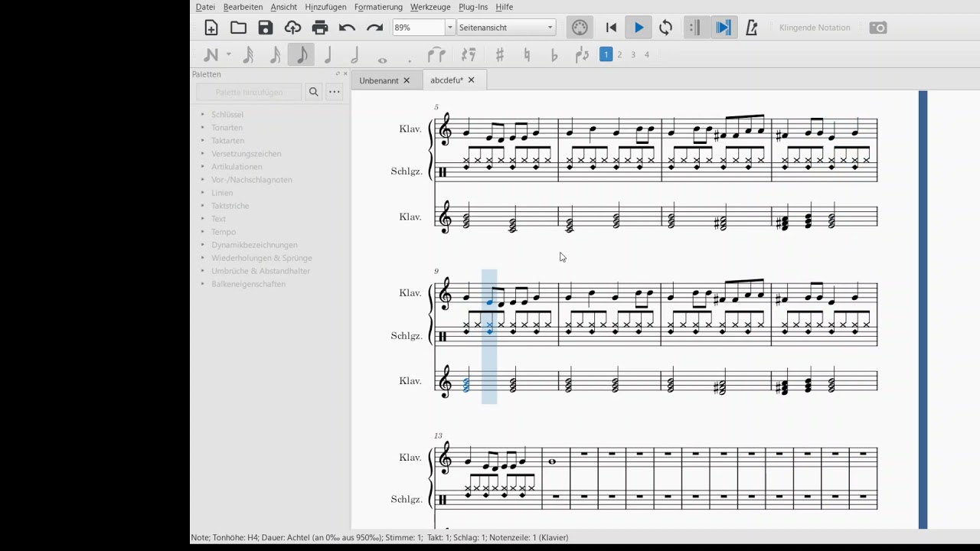Toggle pan score during playback
980x551 pixels.
[x=724, y=28]
